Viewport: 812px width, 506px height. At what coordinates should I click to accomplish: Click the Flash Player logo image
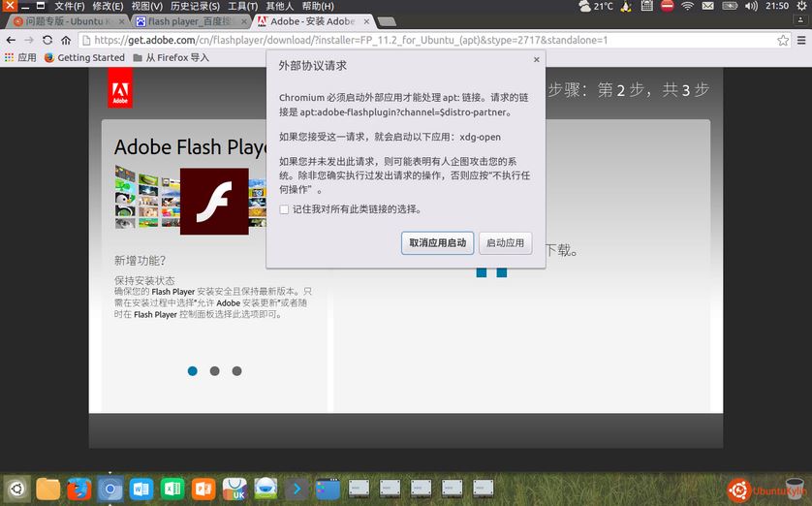214,202
